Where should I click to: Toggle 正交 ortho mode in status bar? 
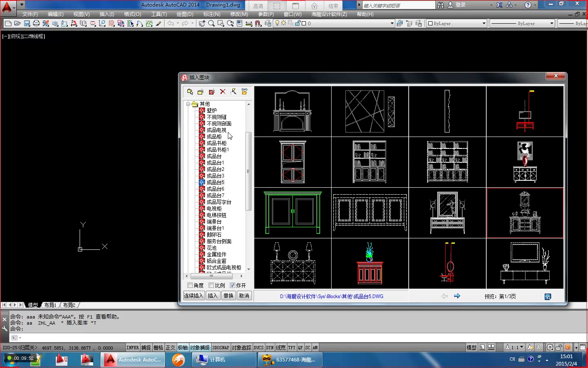pyautogui.click(x=171, y=348)
